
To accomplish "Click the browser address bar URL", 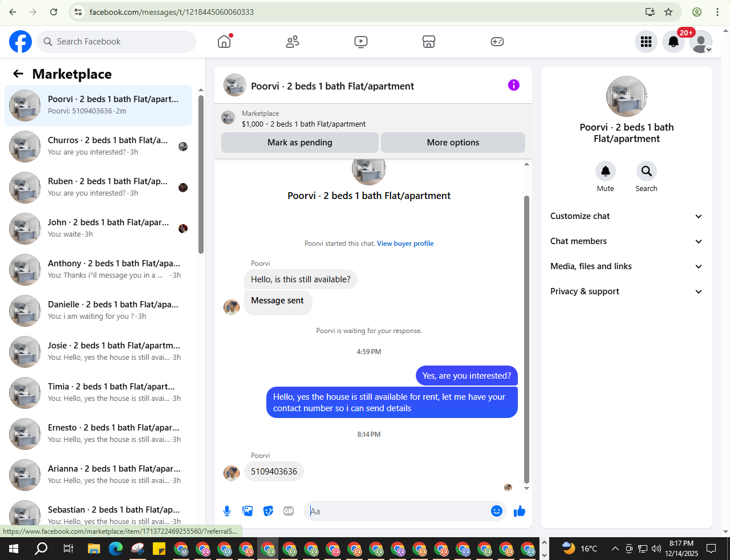I will point(172,12).
